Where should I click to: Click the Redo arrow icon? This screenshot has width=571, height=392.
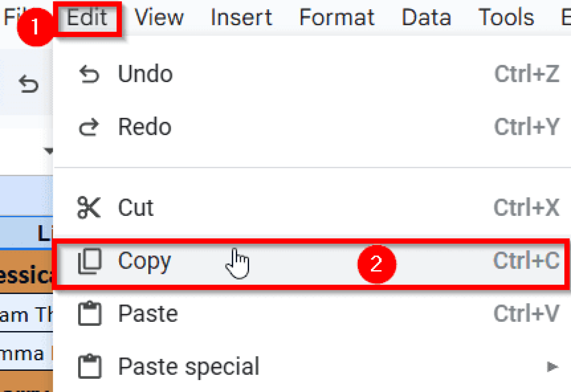[x=89, y=127]
